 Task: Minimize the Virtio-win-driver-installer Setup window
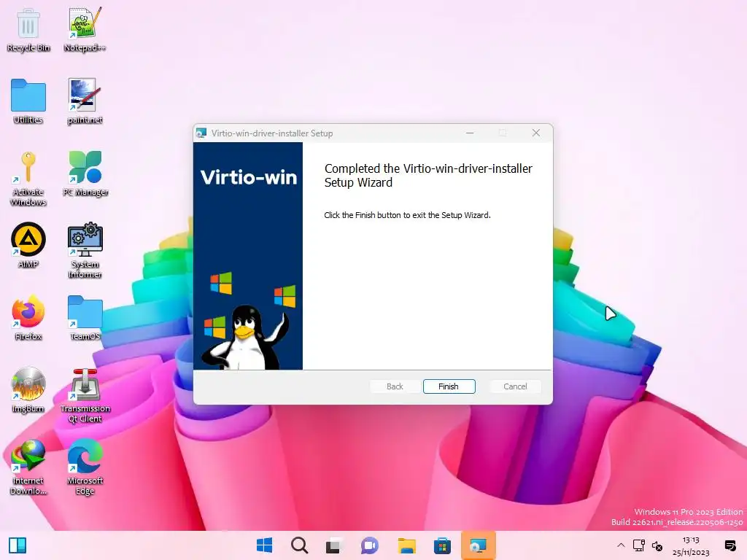[470, 133]
